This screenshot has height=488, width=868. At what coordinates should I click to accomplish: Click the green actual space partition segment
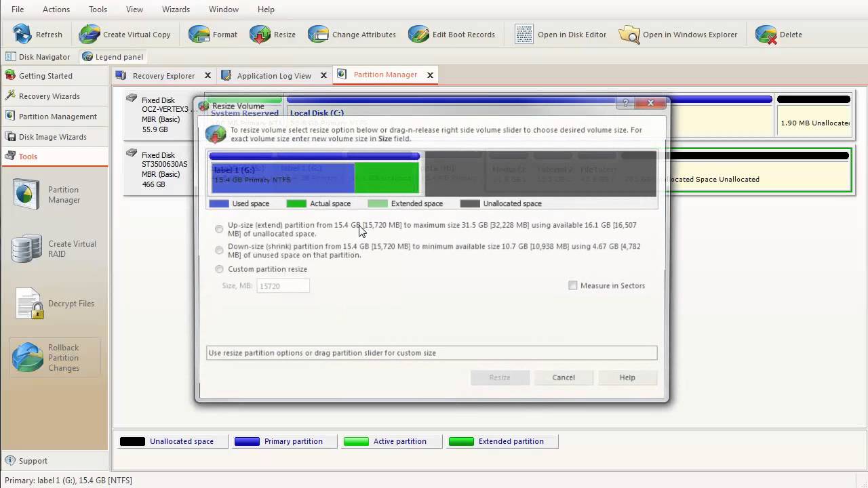[387, 177]
